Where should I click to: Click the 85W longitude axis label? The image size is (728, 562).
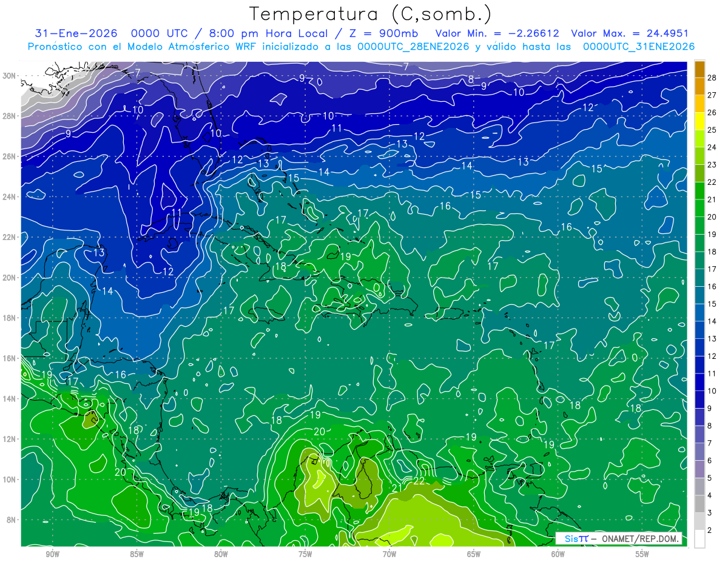coord(136,555)
